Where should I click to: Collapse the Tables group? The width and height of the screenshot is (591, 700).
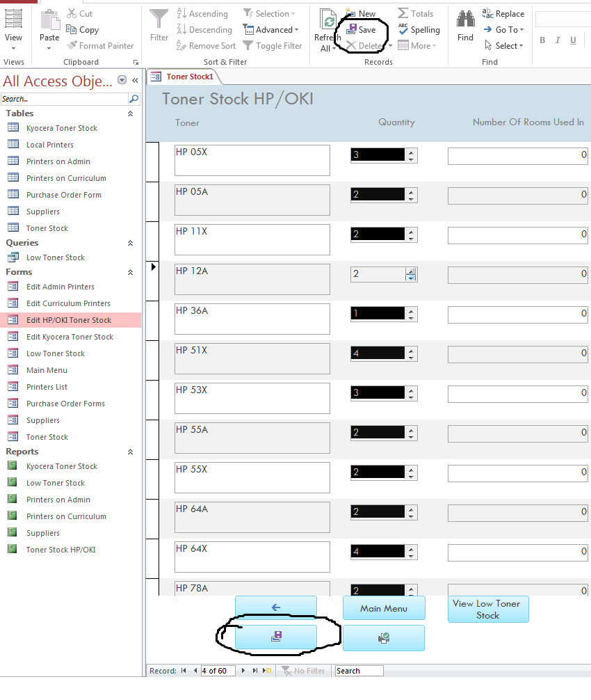coord(130,113)
